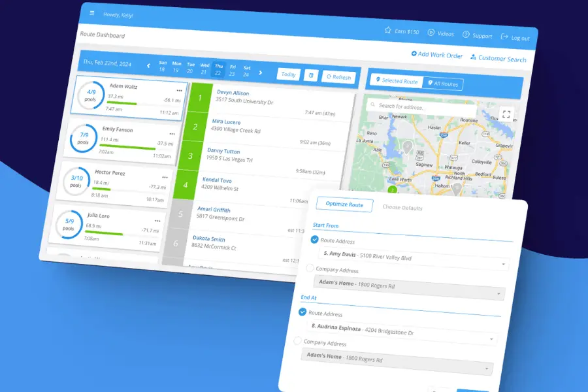The image size is (588, 392).
Task: Switch to the Optimize Route tab
Action: (x=344, y=204)
